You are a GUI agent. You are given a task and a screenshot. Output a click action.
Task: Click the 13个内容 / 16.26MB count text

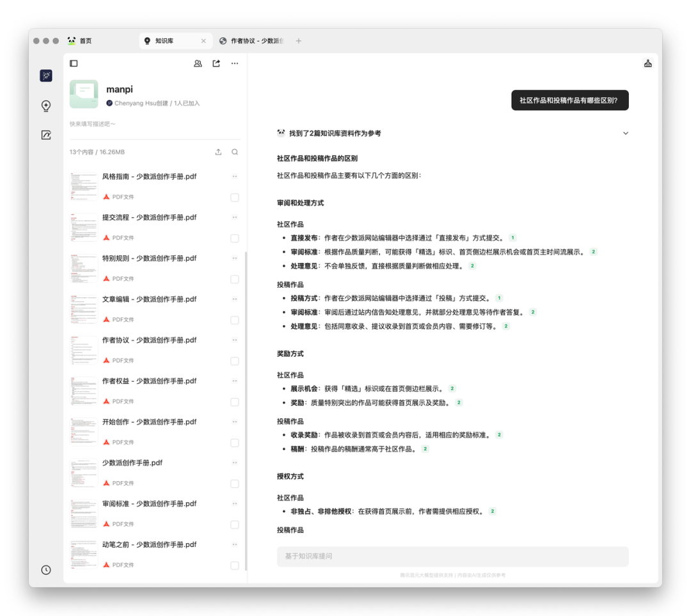tap(97, 152)
